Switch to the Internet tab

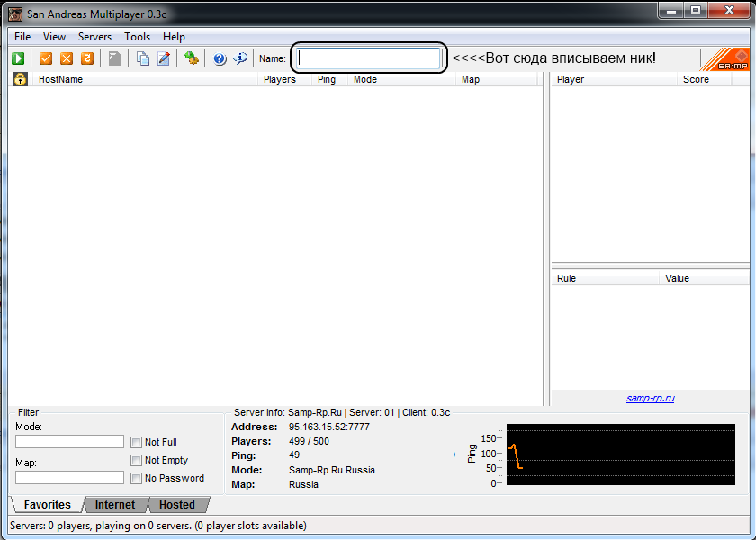coord(115,505)
